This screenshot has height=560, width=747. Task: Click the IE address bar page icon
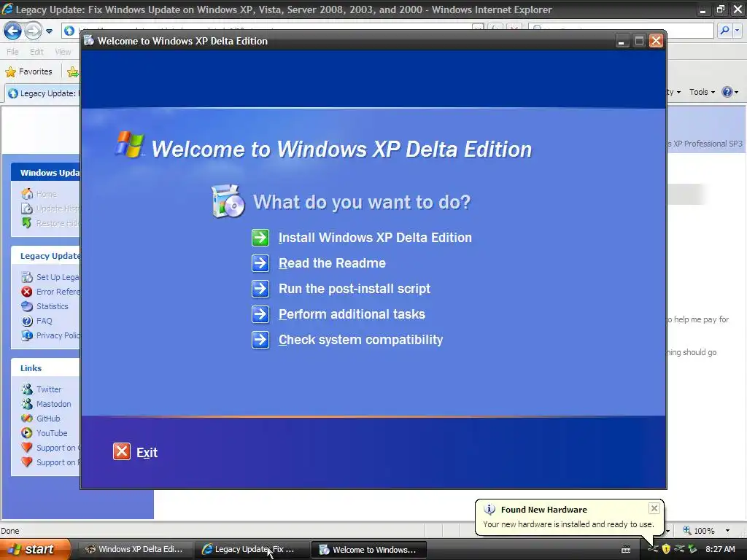point(69,31)
